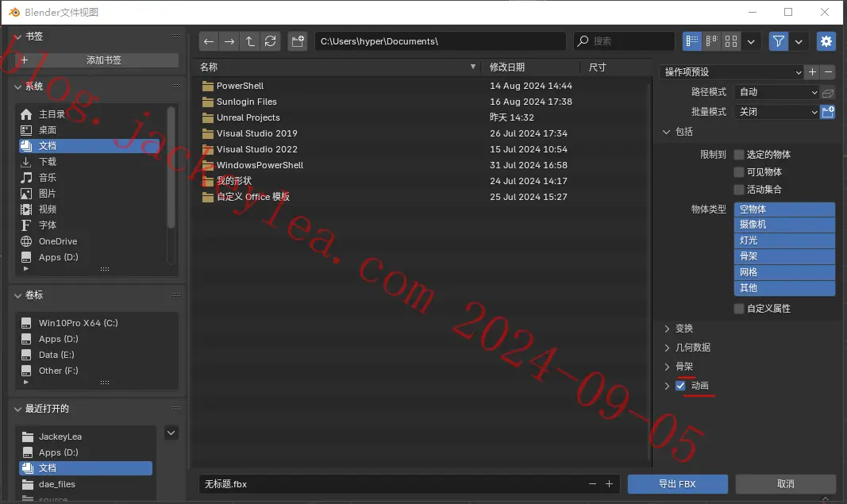The width and height of the screenshot is (847, 504).
Task: Go back to the previous folder
Action: tap(209, 41)
